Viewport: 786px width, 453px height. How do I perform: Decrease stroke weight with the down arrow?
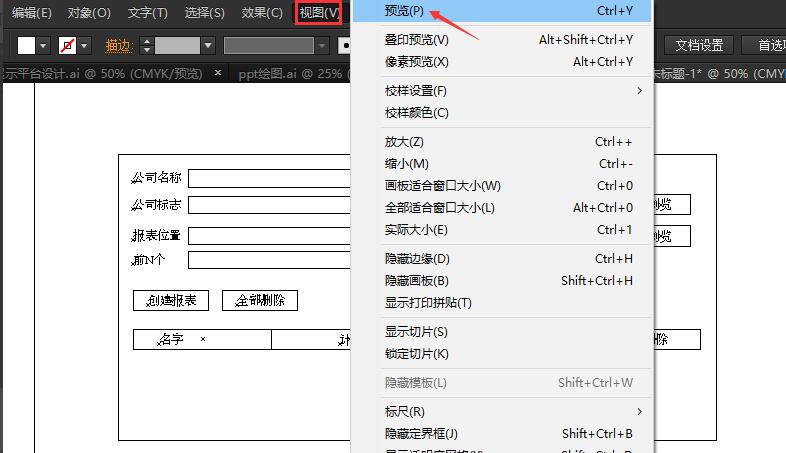click(146, 50)
